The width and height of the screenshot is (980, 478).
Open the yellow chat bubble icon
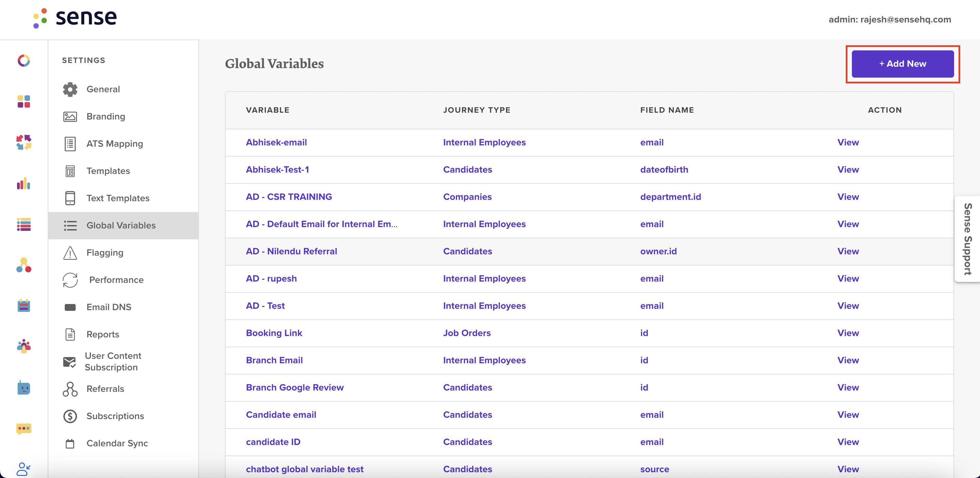tap(24, 429)
